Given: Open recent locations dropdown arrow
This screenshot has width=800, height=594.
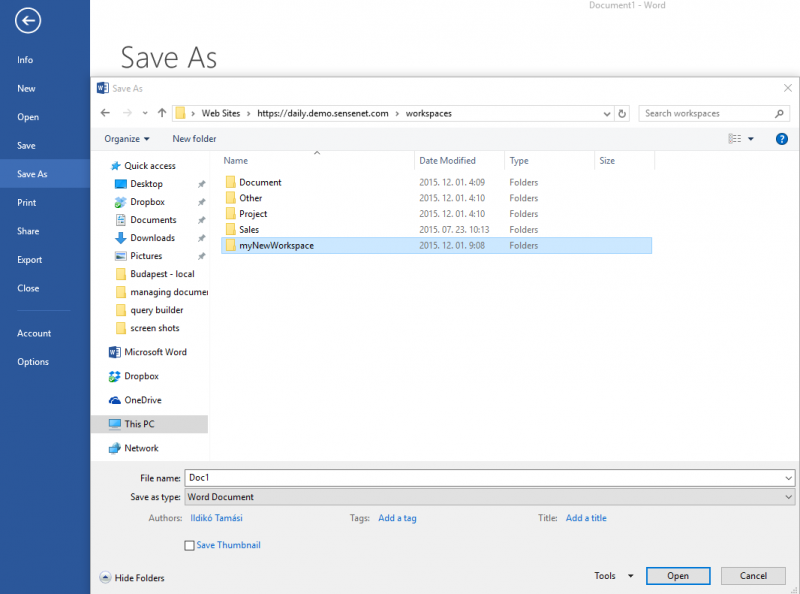Looking at the screenshot, I should pyautogui.click(x=145, y=113).
